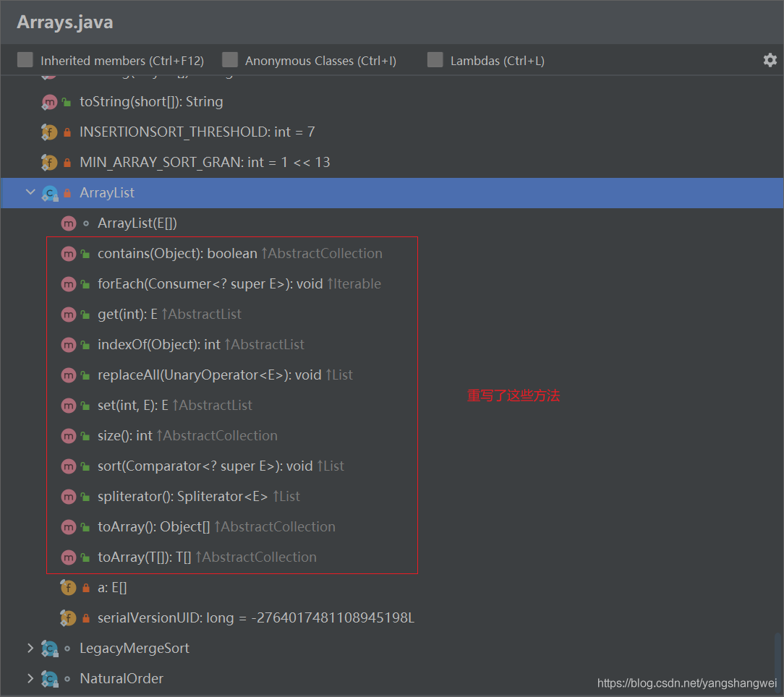Click the class icon for ArrayList

coord(49,192)
